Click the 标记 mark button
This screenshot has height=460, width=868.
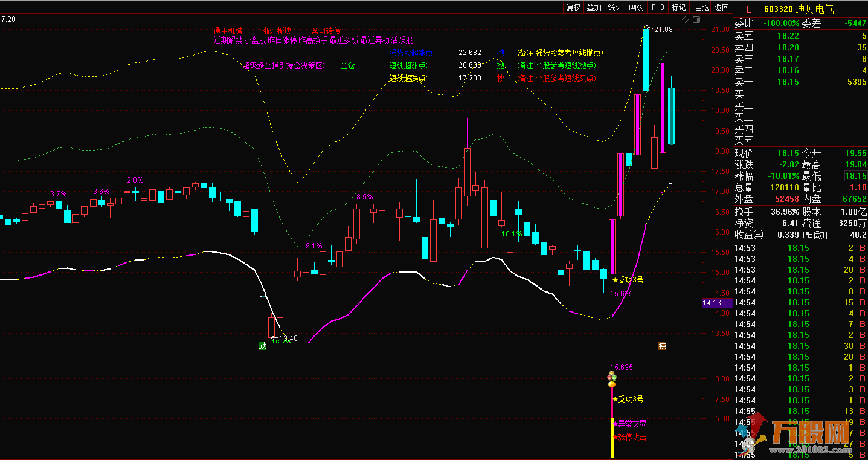coord(678,7)
